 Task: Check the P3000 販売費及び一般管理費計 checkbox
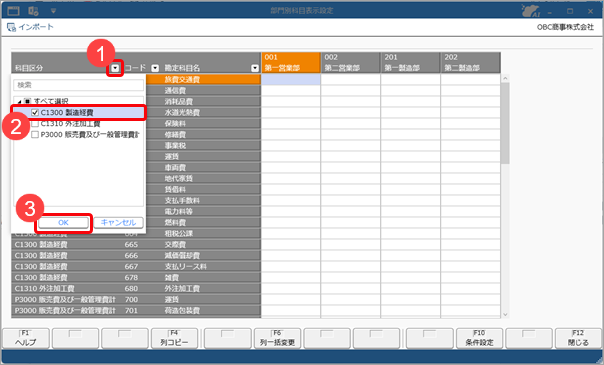(35, 135)
